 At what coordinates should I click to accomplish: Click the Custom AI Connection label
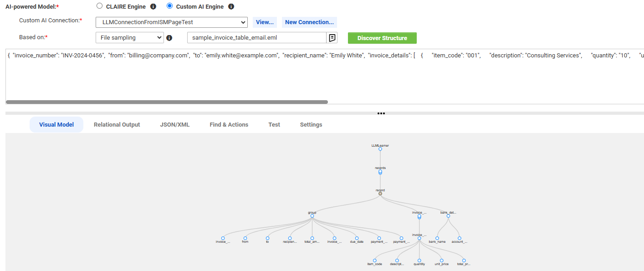51,21
